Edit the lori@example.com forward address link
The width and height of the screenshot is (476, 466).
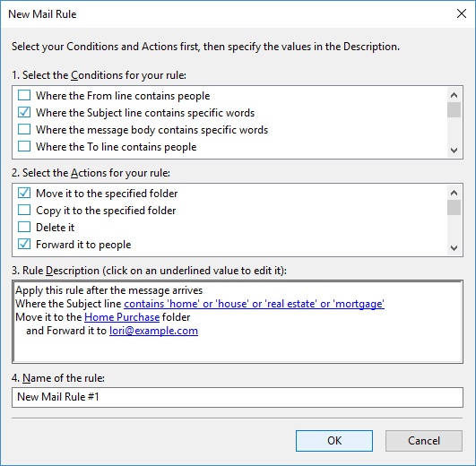[x=153, y=331]
